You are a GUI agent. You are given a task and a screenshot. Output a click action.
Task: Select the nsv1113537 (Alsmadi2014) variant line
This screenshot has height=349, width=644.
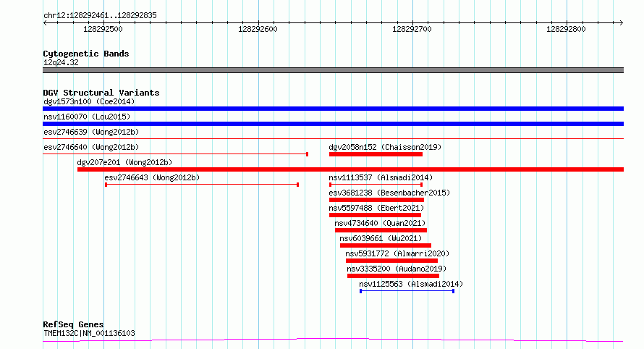[376, 185]
